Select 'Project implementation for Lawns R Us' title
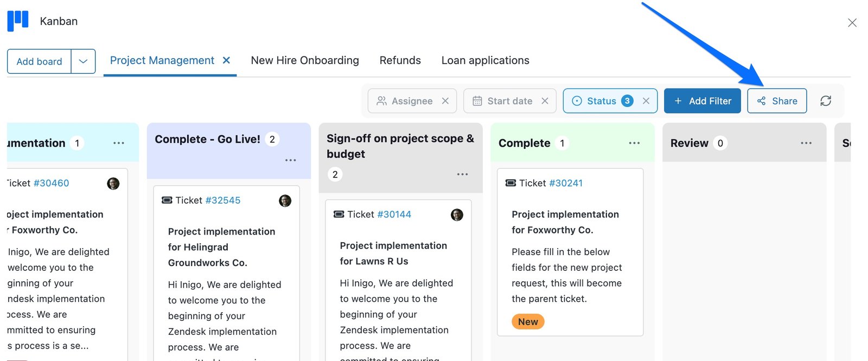This screenshot has height=361, width=868. pos(393,254)
